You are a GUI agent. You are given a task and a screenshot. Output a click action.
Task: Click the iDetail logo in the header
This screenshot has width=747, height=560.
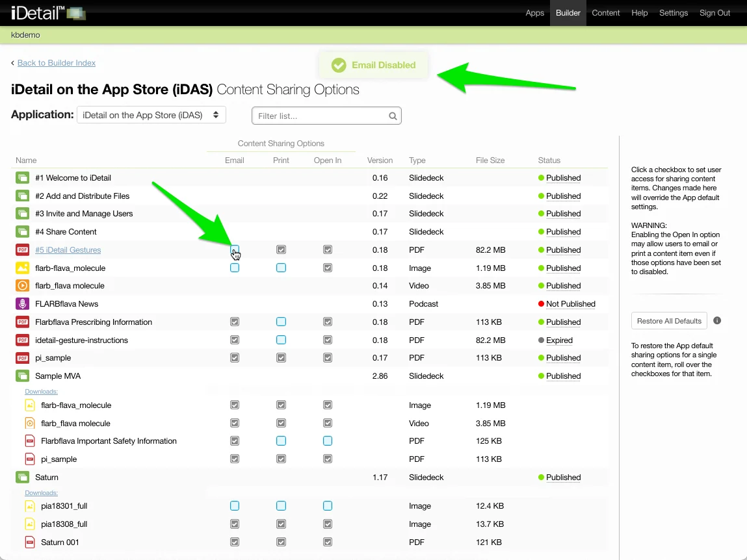pyautogui.click(x=47, y=13)
